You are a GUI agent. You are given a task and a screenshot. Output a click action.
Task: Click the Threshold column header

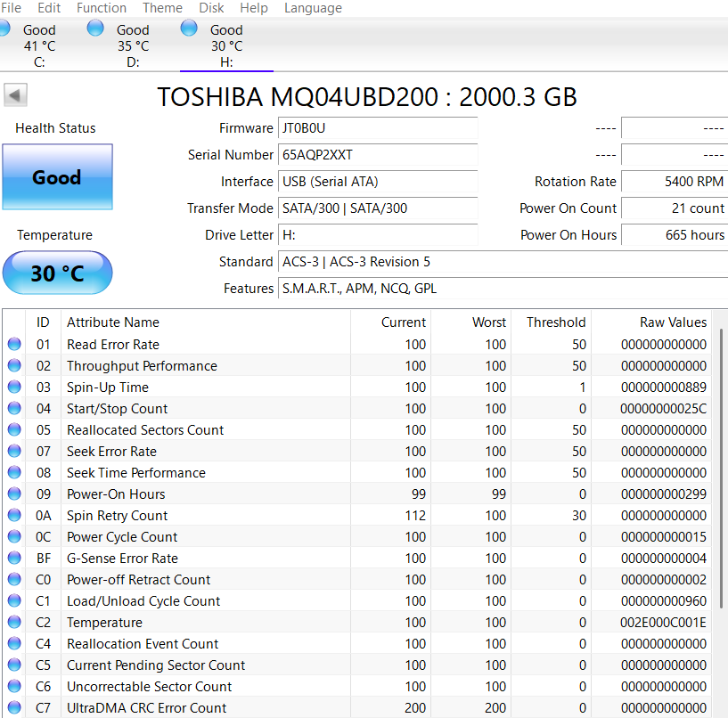[551, 322]
